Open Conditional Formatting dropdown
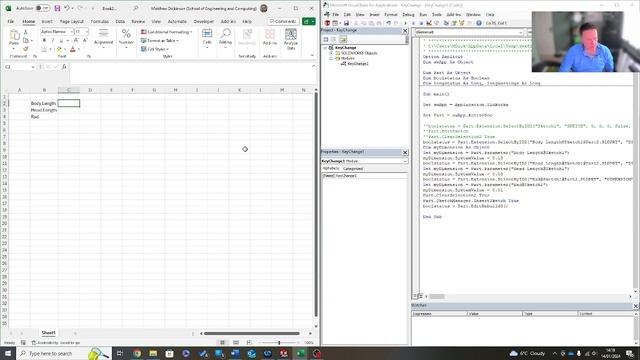 click(x=166, y=32)
